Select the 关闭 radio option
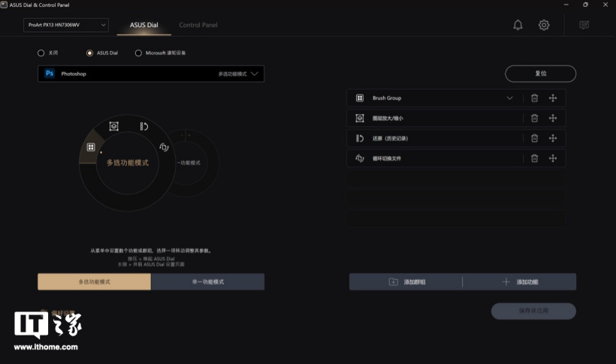616x364 pixels. pos(41,53)
